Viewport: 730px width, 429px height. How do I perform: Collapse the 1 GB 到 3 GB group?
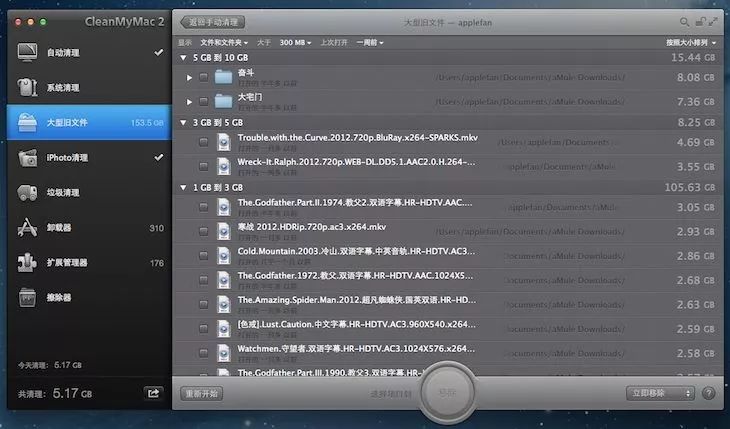coord(183,187)
